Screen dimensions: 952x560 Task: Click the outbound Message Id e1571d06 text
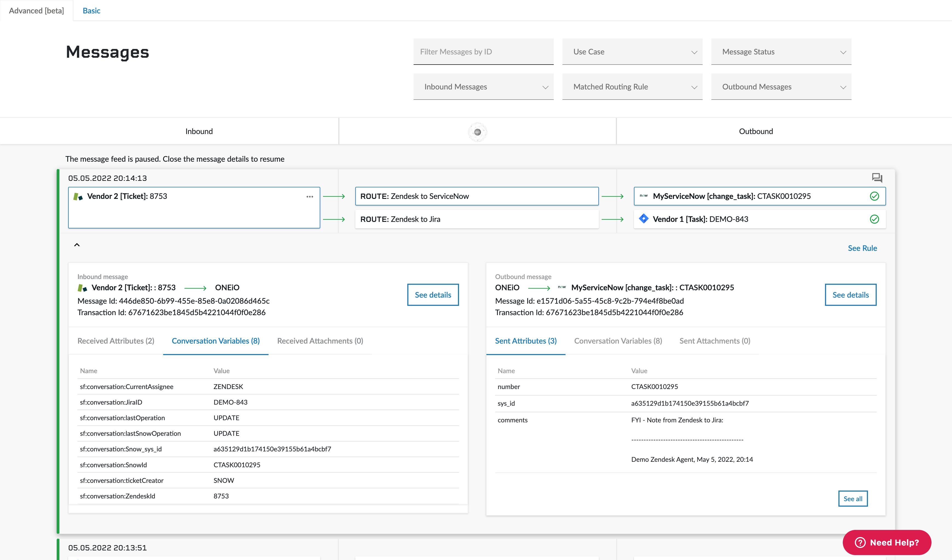tap(589, 301)
